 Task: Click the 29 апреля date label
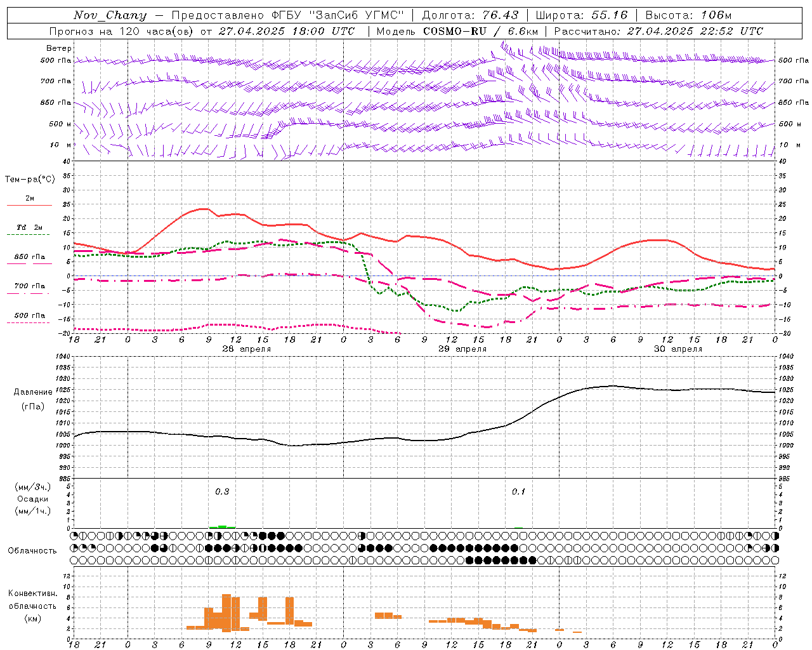462,349
